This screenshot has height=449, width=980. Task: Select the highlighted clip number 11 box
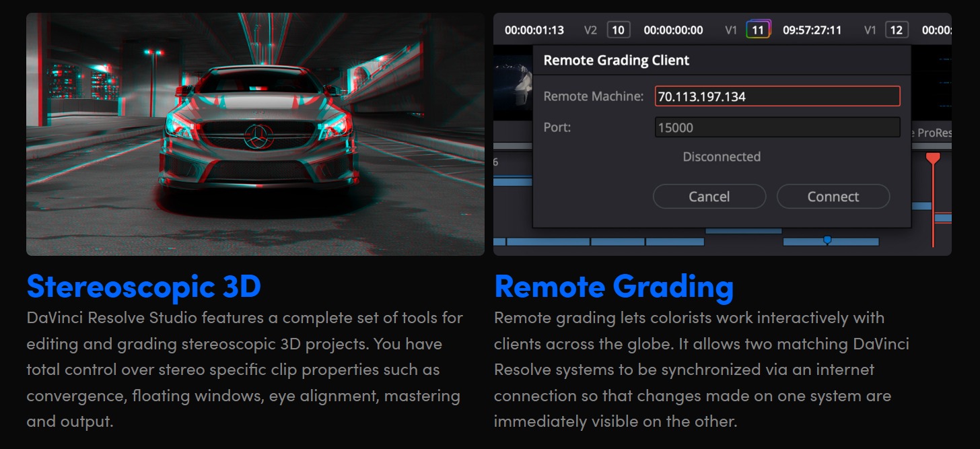[758, 30]
